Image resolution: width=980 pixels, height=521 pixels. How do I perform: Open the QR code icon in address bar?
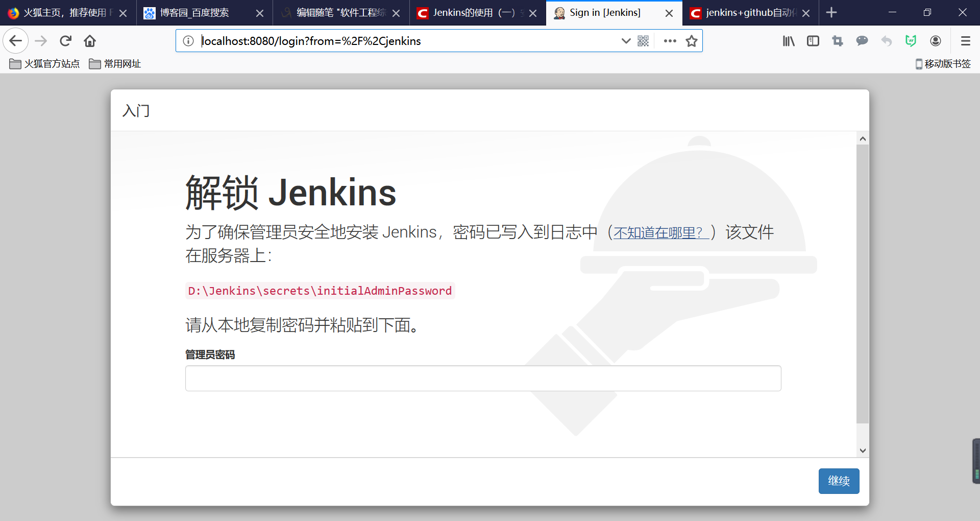pyautogui.click(x=643, y=41)
